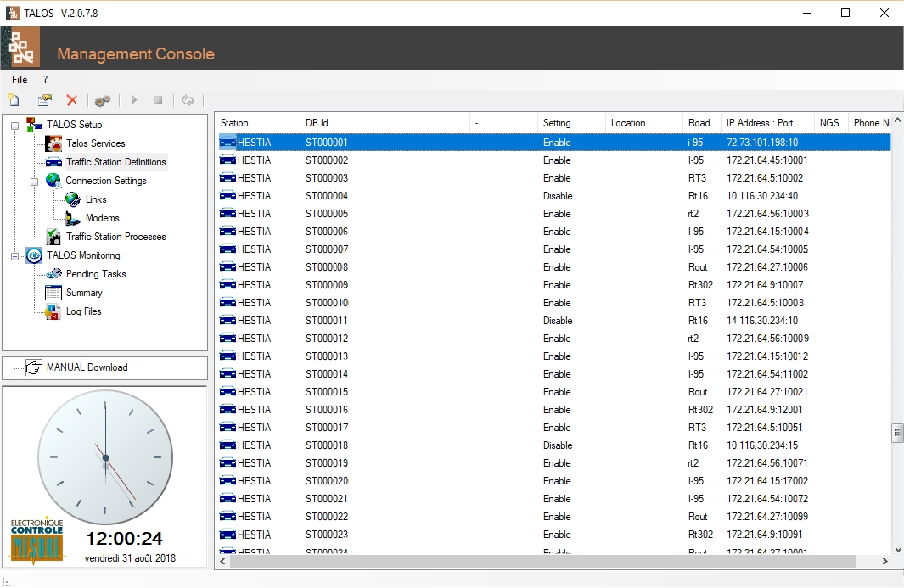Click the Links node icon

pyautogui.click(x=73, y=199)
